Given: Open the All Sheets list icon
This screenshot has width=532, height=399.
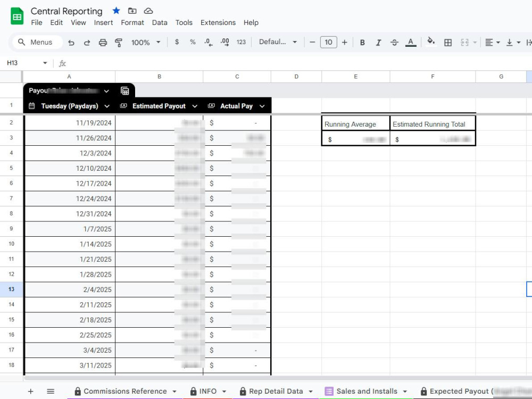Looking at the screenshot, I should pyautogui.click(x=51, y=391).
